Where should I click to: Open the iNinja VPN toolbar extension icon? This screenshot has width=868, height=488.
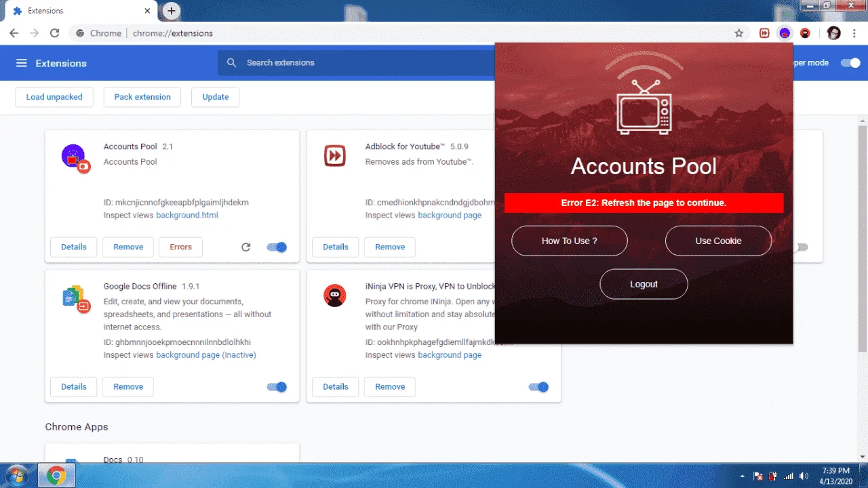pyautogui.click(x=805, y=33)
